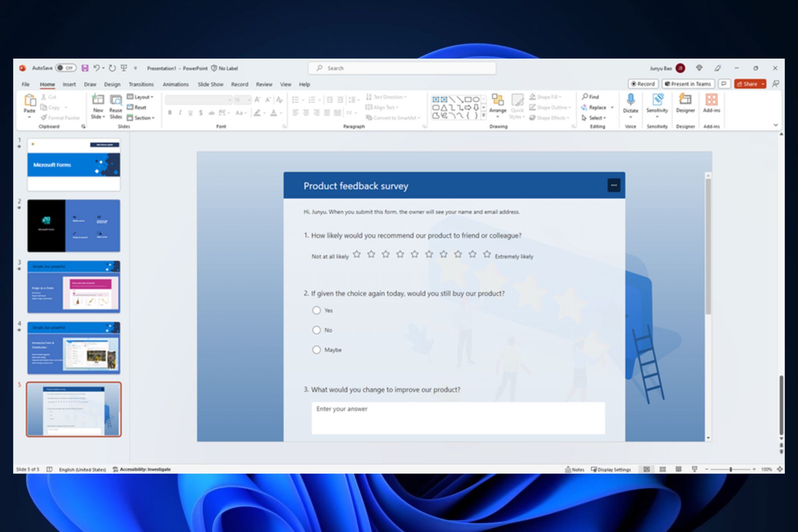Screen dimensions: 798x532
Task: Open the Select dropdown in Editing
Action: [595, 118]
